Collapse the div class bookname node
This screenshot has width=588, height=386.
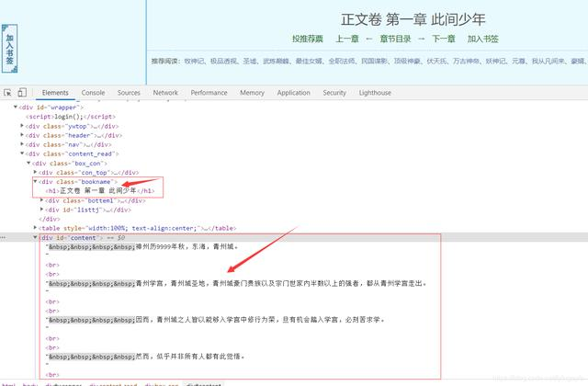tap(35, 181)
